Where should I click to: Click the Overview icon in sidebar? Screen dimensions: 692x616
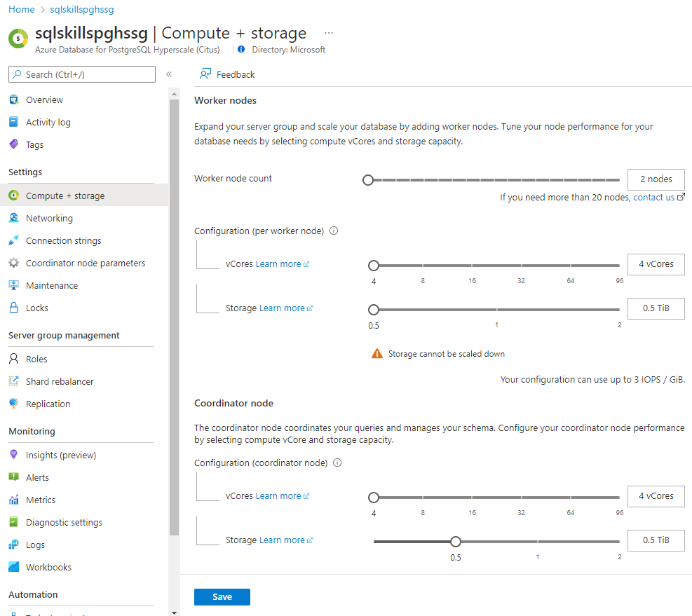coord(13,100)
